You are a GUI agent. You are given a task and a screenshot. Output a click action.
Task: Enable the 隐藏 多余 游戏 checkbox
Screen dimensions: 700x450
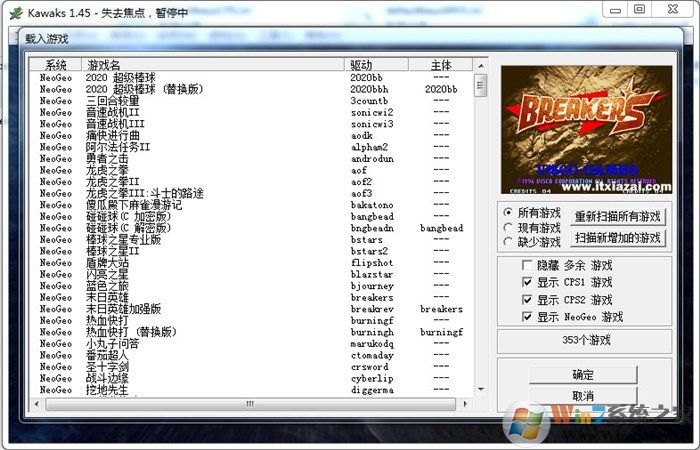click(527, 265)
